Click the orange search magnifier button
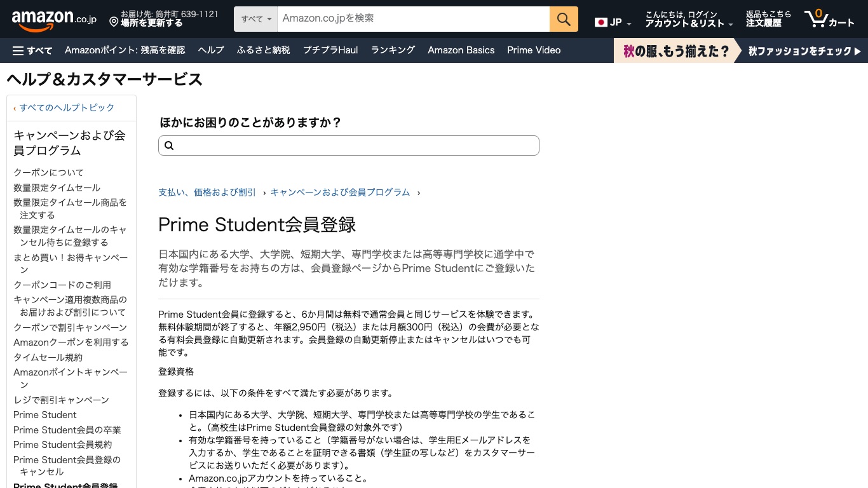The image size is (868, 488). click(564, 19)
